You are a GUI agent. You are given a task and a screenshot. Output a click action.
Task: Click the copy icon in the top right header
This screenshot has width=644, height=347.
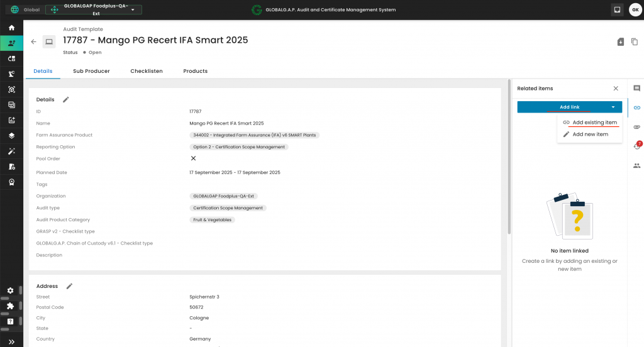click(x=635, y=42)
